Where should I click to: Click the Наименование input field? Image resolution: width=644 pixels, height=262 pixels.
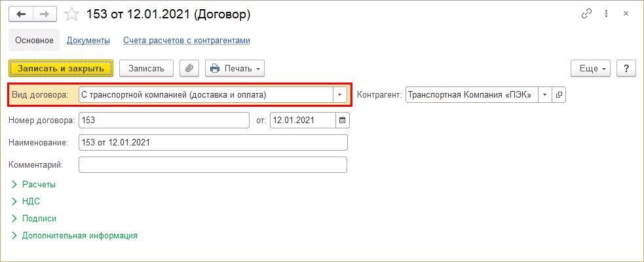pyautogui.click(x=213, y=143)
